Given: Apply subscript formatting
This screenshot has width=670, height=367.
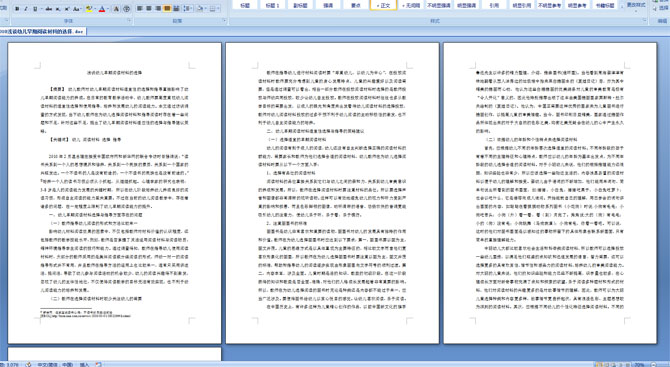Looking at the screenshot, I should pyautogui.click(x=58, y=9).
